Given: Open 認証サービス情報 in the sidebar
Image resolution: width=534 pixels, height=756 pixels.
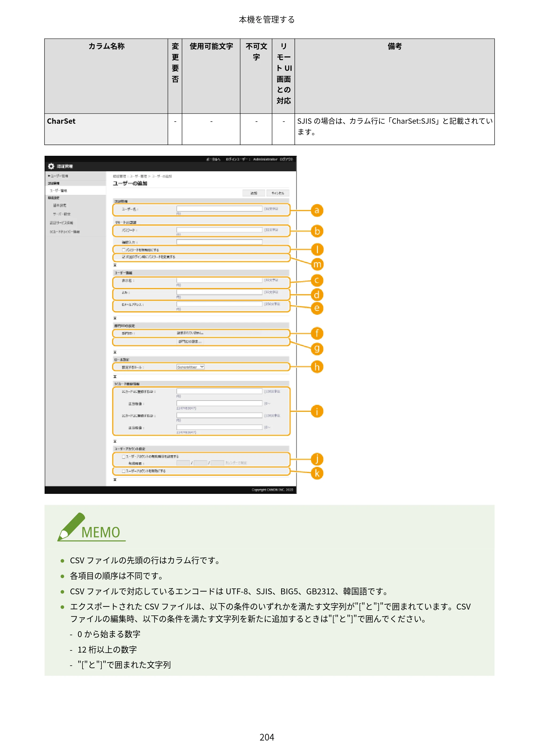Looking at the screenshot, I should tap(61, 223).
